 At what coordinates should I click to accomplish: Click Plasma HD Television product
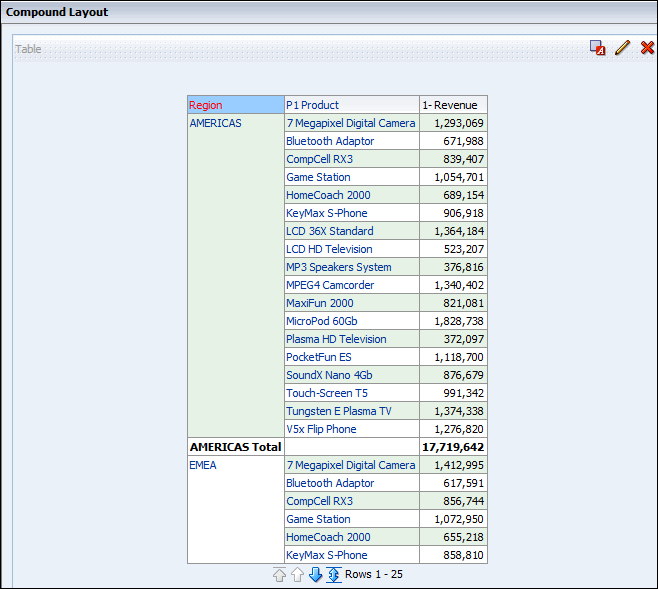point(336,339)
